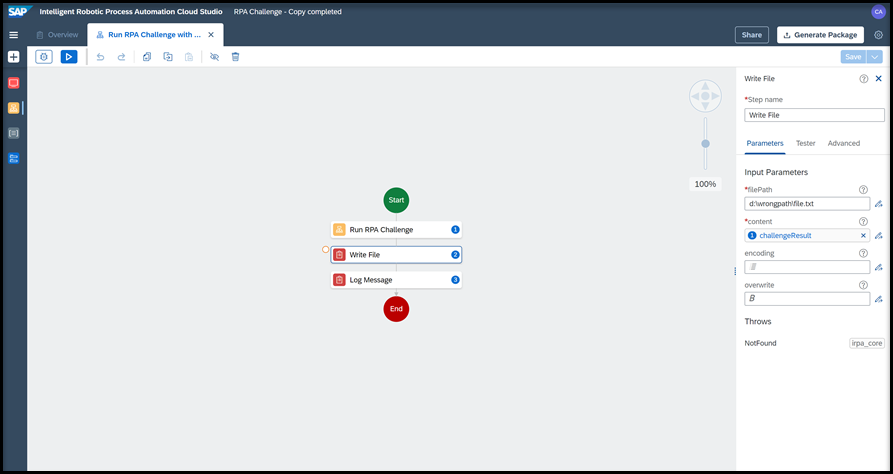Select the Write File step

click(x=396, y=255)
